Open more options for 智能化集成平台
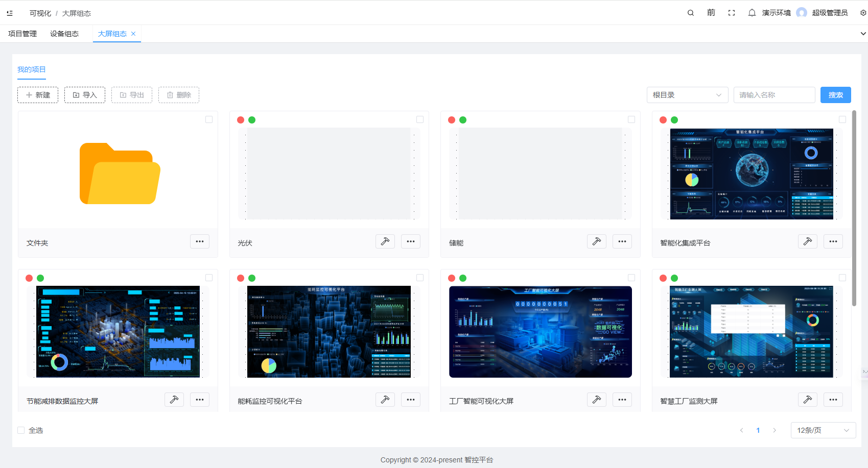This screenshot has width=868, height=468. pyautogui.click(x=833, y=241)
